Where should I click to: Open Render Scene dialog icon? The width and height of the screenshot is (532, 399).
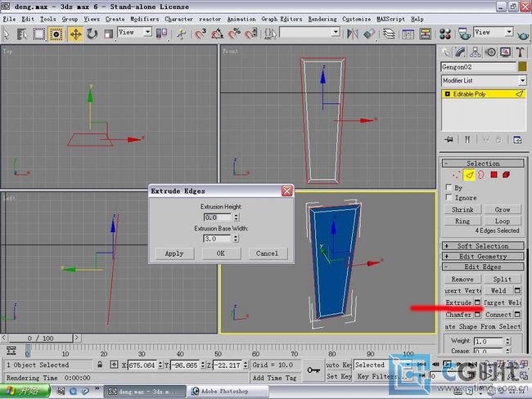click(464, 34)
